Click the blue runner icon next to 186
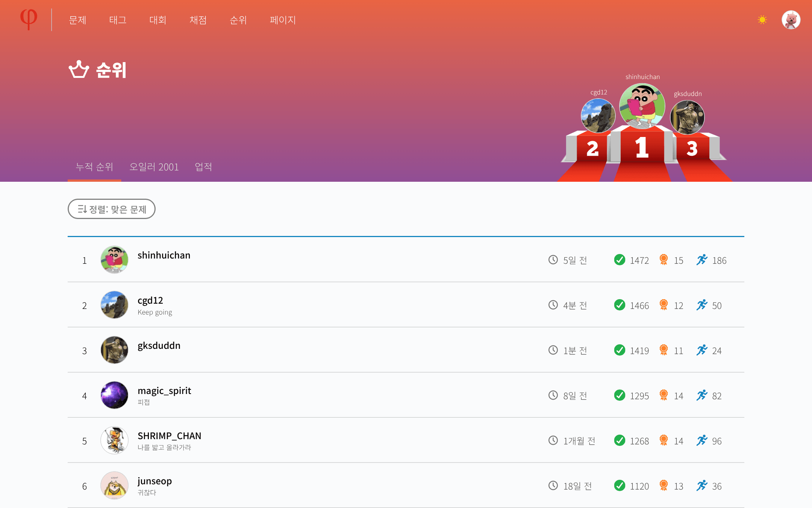The height and width of the screenshot is (508, 812). [702, 260]
